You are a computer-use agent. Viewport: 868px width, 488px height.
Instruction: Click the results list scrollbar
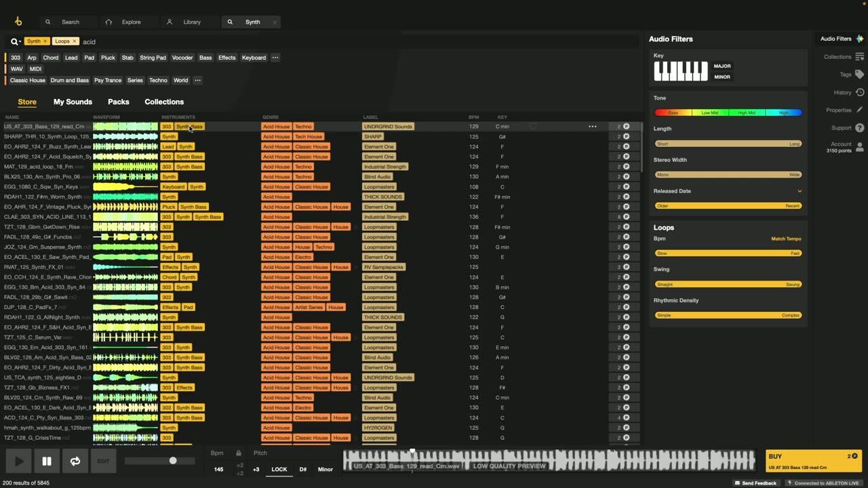(x=641, y=146)
